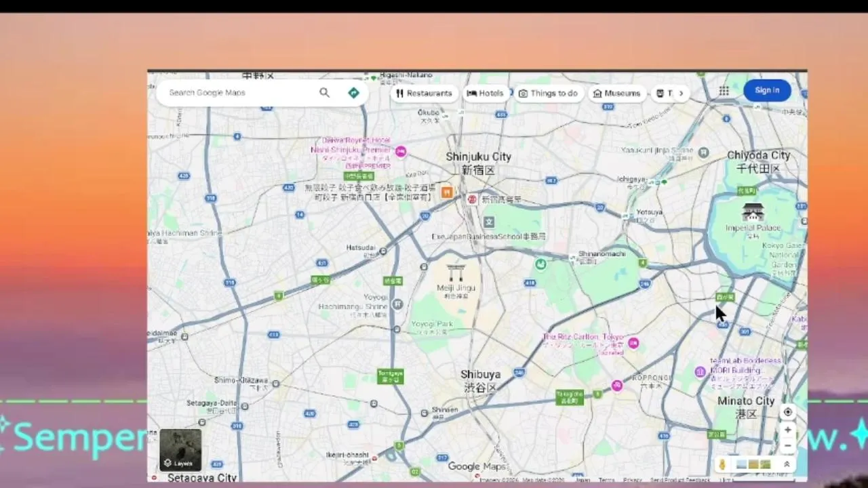Image resolution: width=868 pixels, height=488 pixels.
Task: Click the yellow Pegman Street View icon
Action: tap(723, 464)
